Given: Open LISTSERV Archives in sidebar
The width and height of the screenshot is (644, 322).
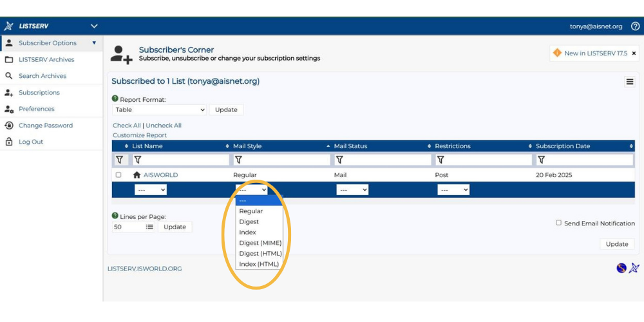Looking at the screenshot, I should click(46, 59).
